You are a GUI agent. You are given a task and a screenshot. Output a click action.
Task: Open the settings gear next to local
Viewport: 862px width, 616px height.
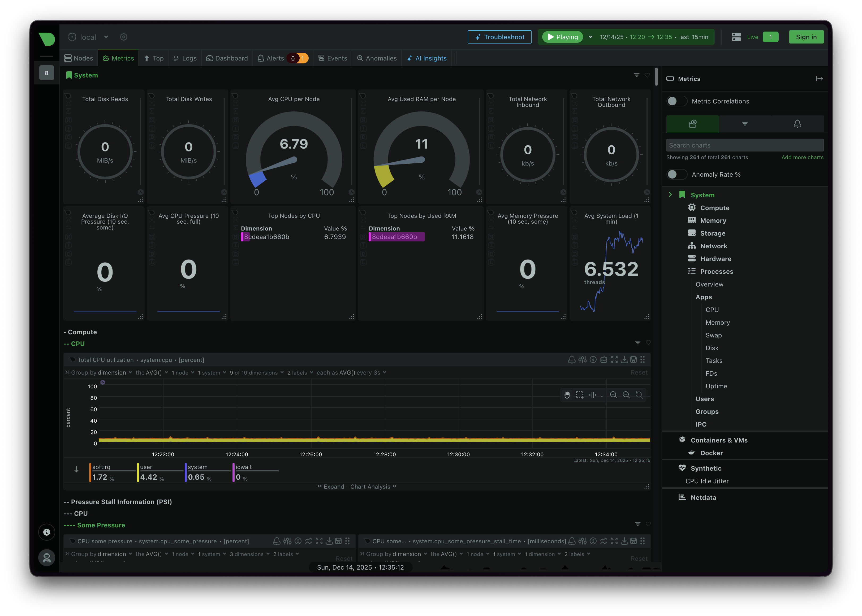click(x=124, y=37)
